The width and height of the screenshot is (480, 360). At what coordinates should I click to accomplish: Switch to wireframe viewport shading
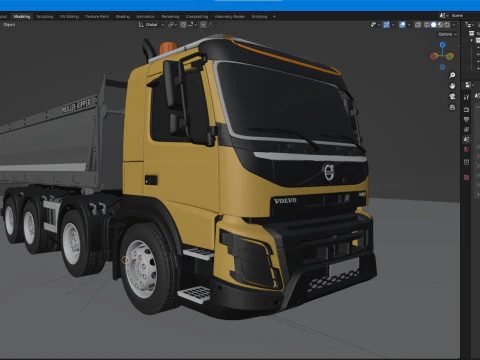click(427, 25)
